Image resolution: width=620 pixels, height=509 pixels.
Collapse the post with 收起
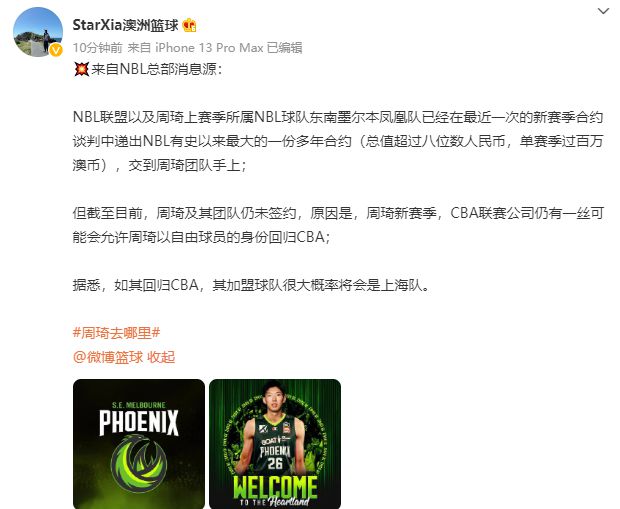[x=161, y=357]
